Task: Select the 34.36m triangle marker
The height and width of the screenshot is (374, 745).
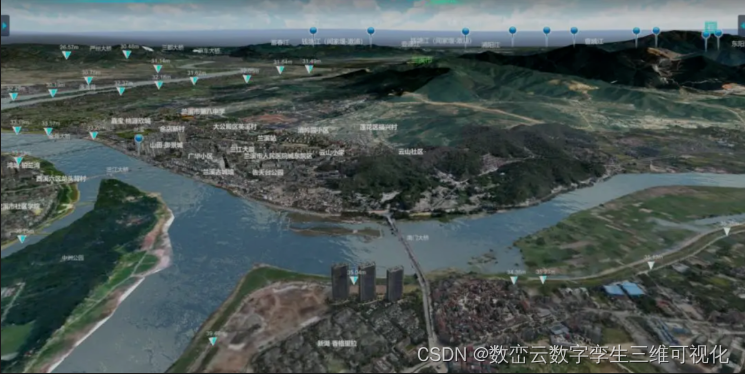Action: [x=514, y=280]
